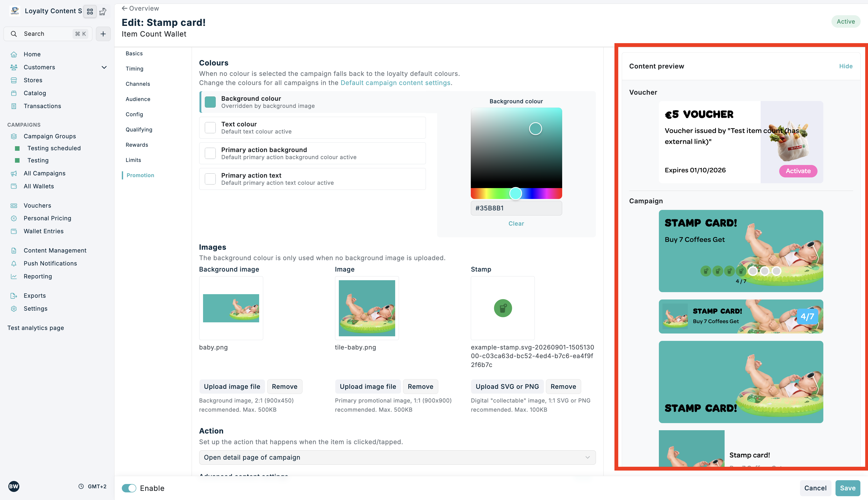
Task: Click the BW user avatar
Action: (x=14, y=486)
